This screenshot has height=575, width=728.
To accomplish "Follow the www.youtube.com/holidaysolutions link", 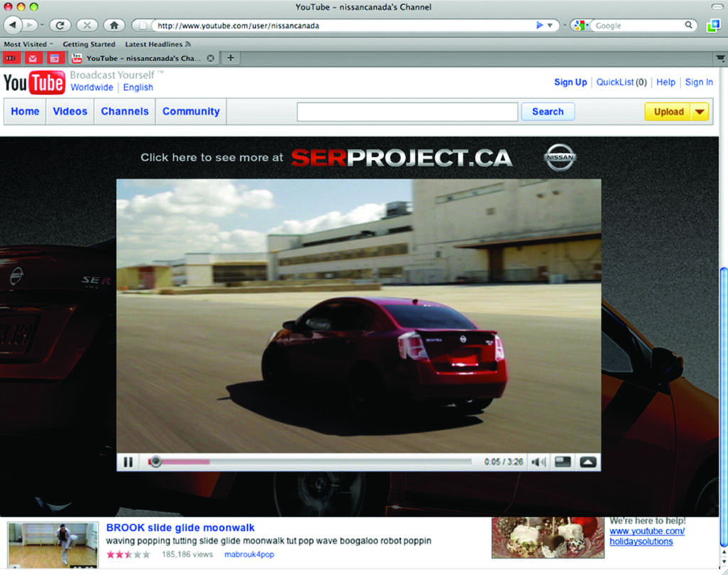I will click(x=647, y=536).
